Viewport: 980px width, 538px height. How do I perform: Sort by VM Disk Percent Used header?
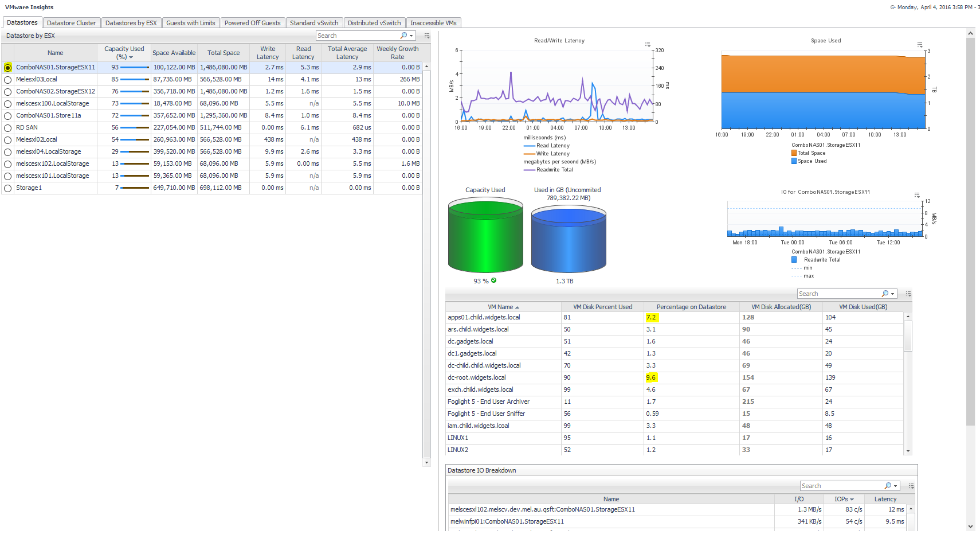pos(602,307)
